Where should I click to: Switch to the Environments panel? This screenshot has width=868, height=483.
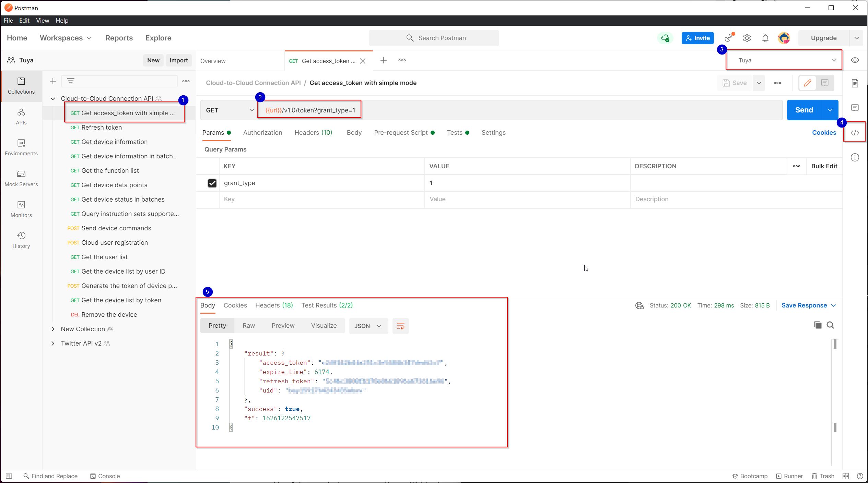tap(21, 147)
